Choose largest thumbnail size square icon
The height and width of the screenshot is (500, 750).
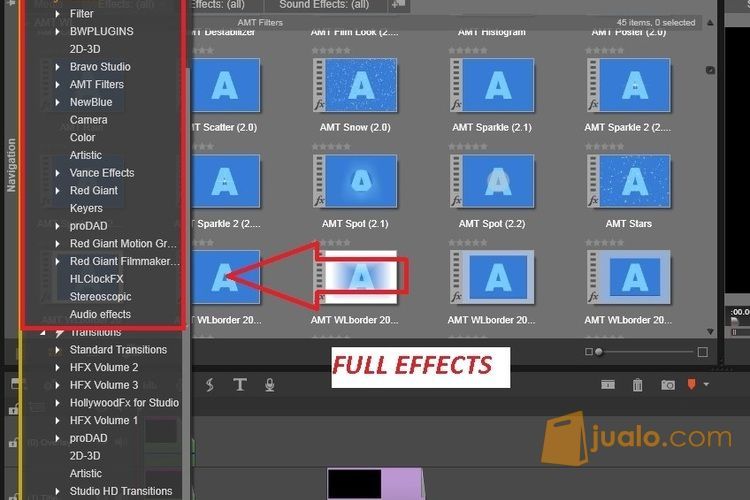[703, 352]
